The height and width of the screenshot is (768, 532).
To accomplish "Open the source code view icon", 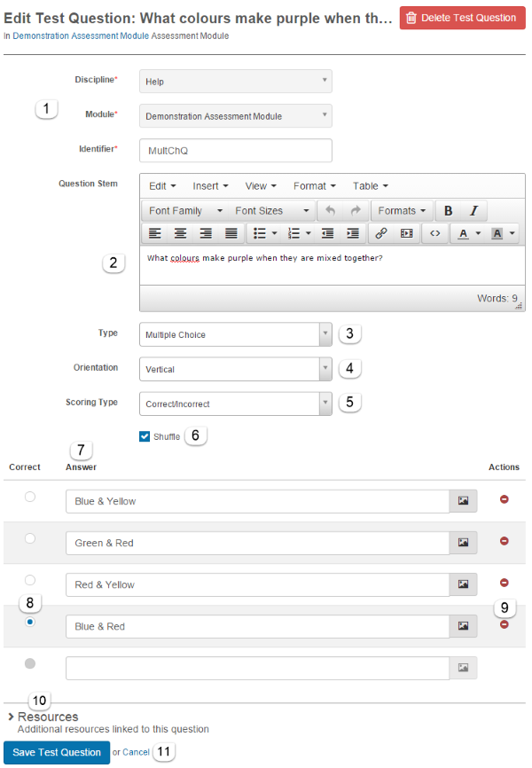I will (x=434, y=233).
